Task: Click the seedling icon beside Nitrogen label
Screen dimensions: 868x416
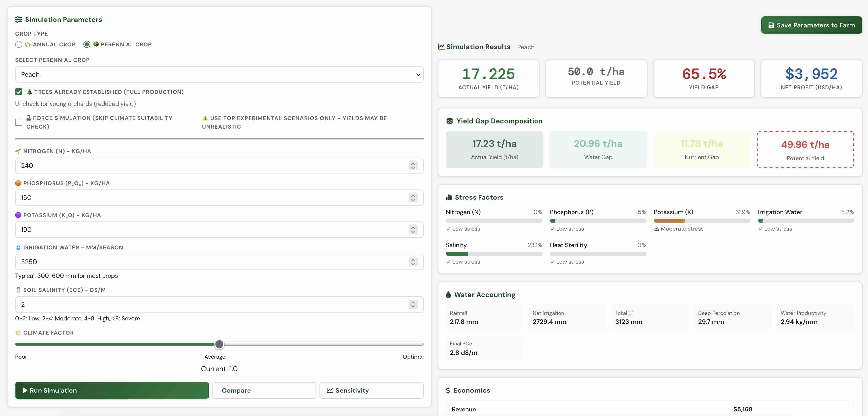Action: point(18,151)
